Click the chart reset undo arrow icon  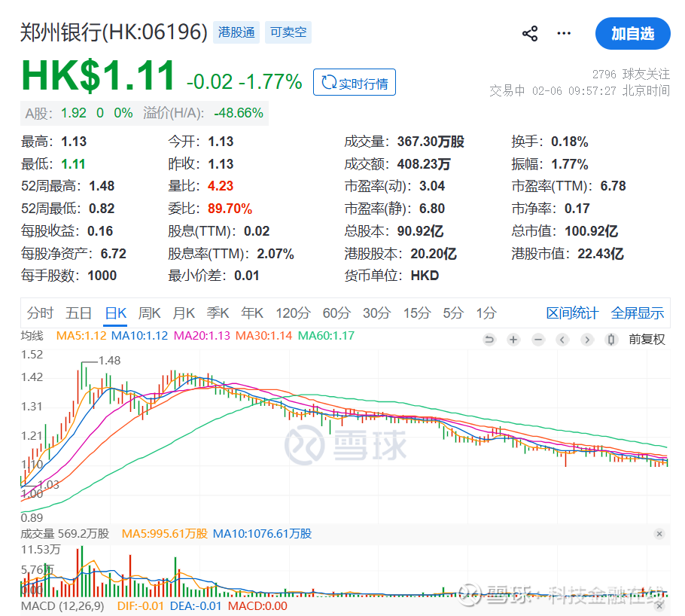[489, 340]
